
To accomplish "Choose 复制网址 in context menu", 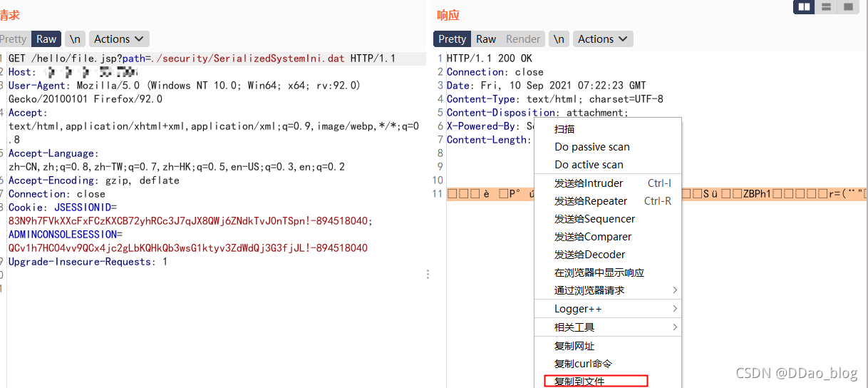I will [608, 346].
